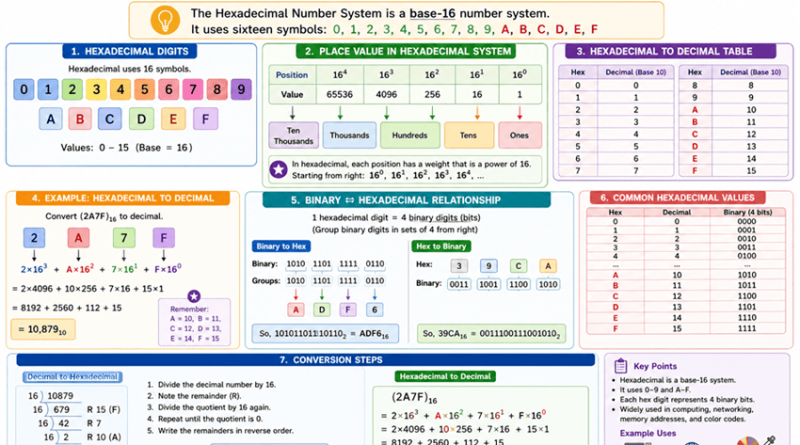Click 'Hexadecimal is a base-16 system.' bullet
The height and width of the screenshot is (445, 800).
click(678, 380)
